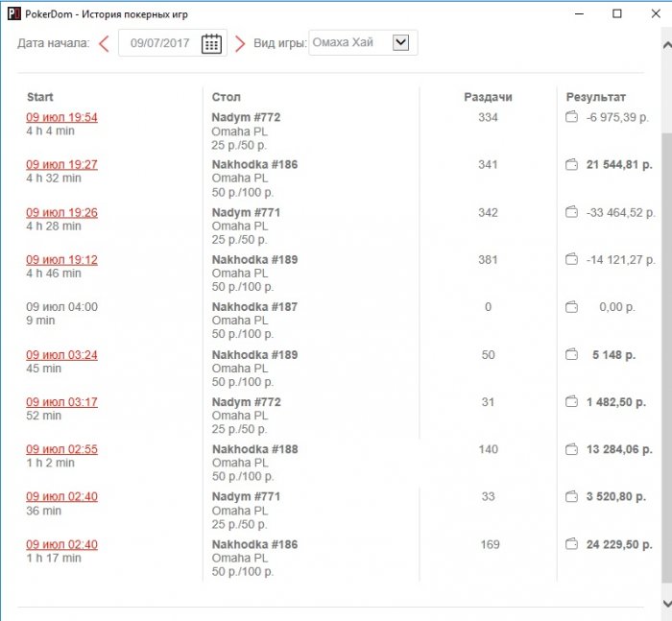Select table Nakhodka #186 in the 341 hands row
Screen dimensions: 672x621
point(254,164)
